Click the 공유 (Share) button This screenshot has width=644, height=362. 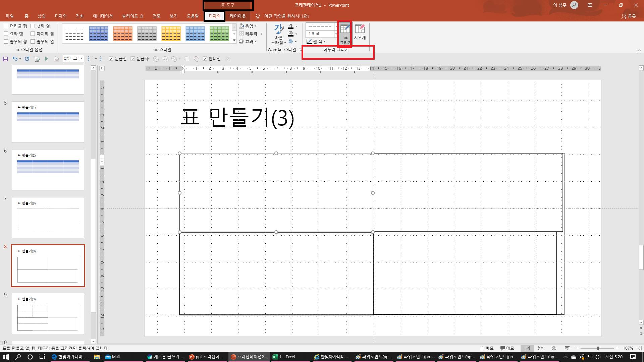point(629,16)
